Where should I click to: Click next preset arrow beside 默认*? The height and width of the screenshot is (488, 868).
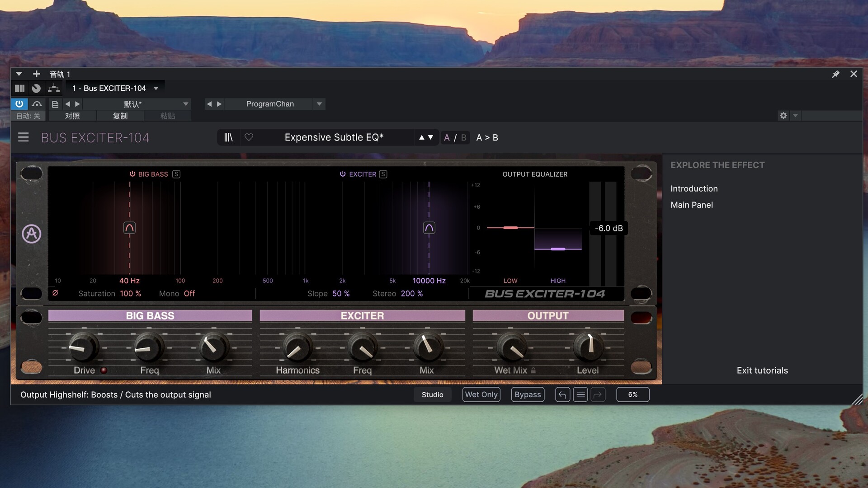pos(77,104)
